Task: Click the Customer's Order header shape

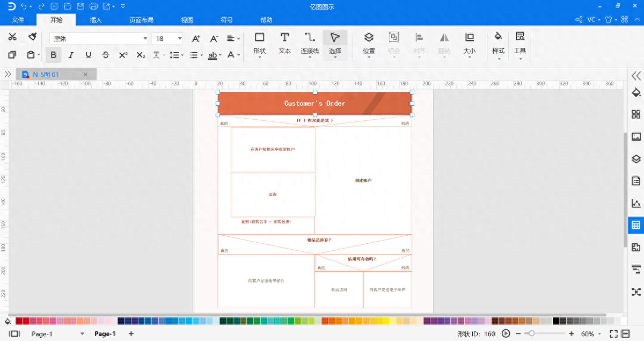Action: (314, 103)
